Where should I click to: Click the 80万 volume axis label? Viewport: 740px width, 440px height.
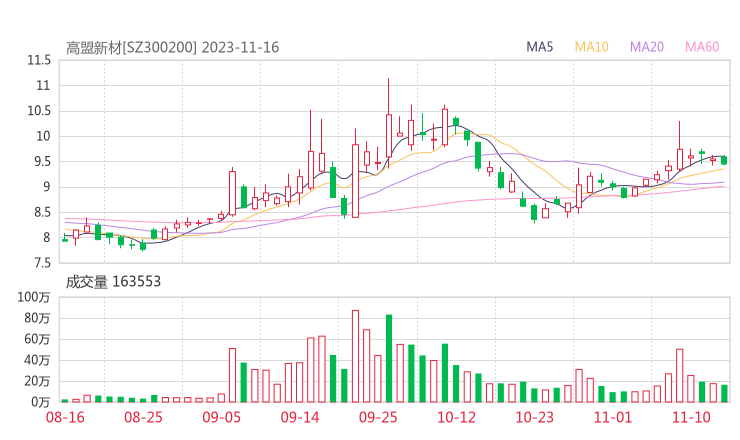[37, 318]
